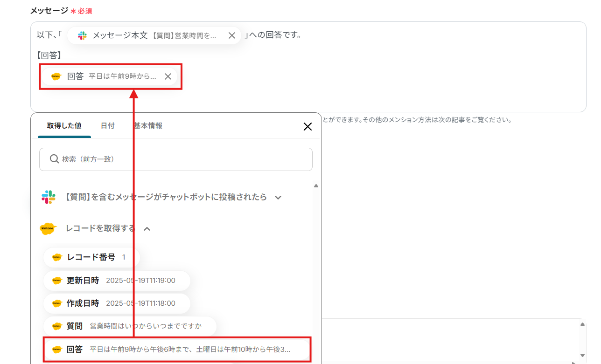Collapse the レコードを取得する section
601x364 pixels.
[147, 228]
